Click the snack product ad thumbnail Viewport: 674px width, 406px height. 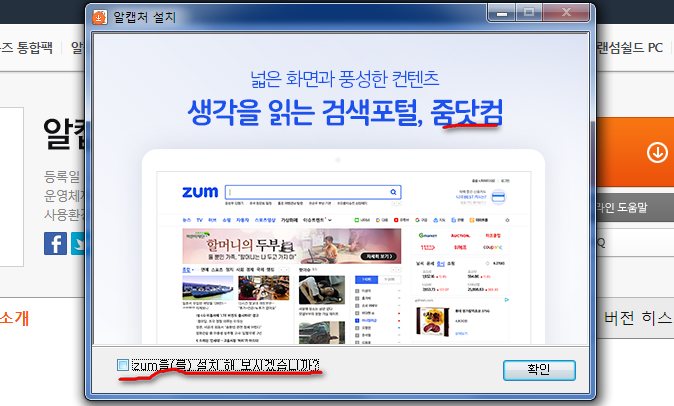coord(432,321)
